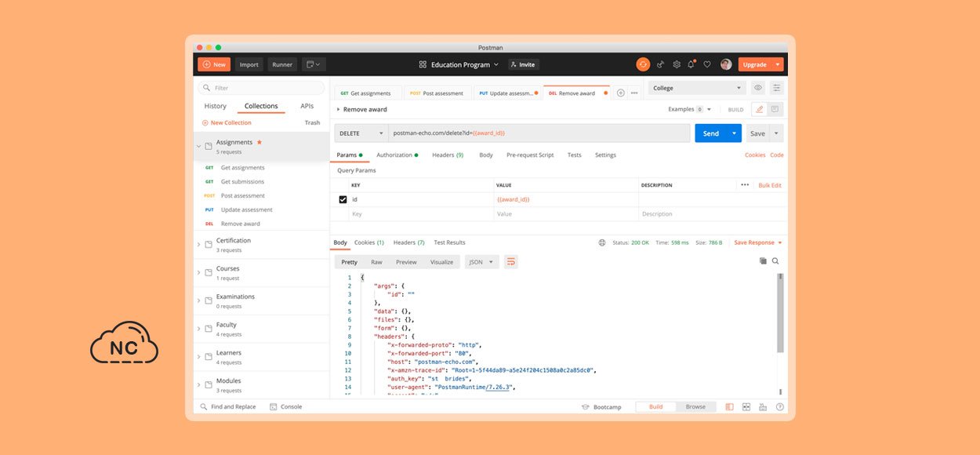Click the globe network icon near Status

(x=602, y=242)
